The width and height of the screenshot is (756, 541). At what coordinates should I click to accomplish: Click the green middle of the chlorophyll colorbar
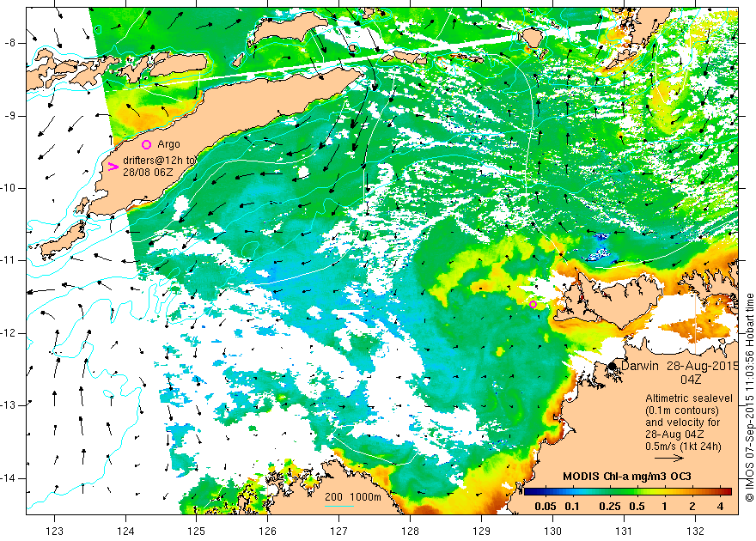point(628,492)
